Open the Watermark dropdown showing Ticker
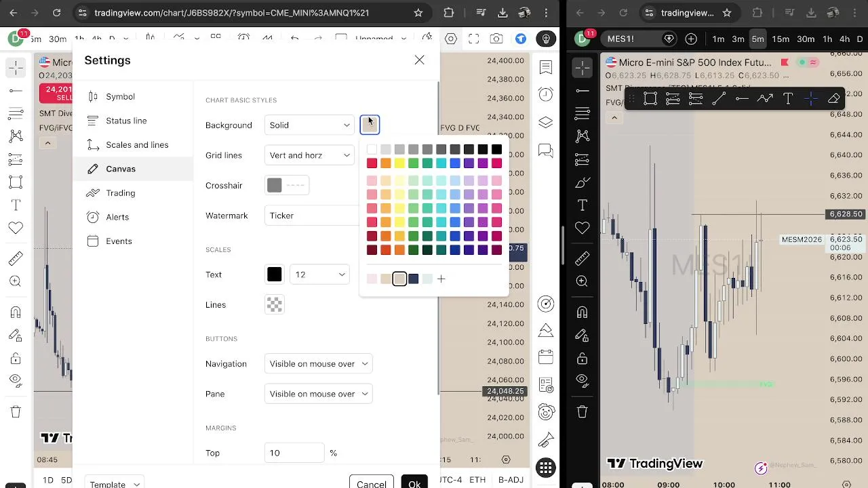The image size is (868, 488). tap(312, 216)
